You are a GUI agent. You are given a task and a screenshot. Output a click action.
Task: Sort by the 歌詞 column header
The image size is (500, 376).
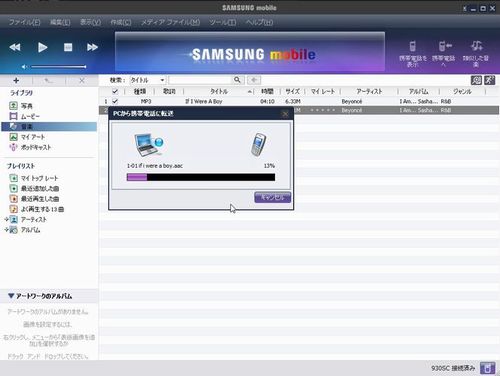pos(169,91)
